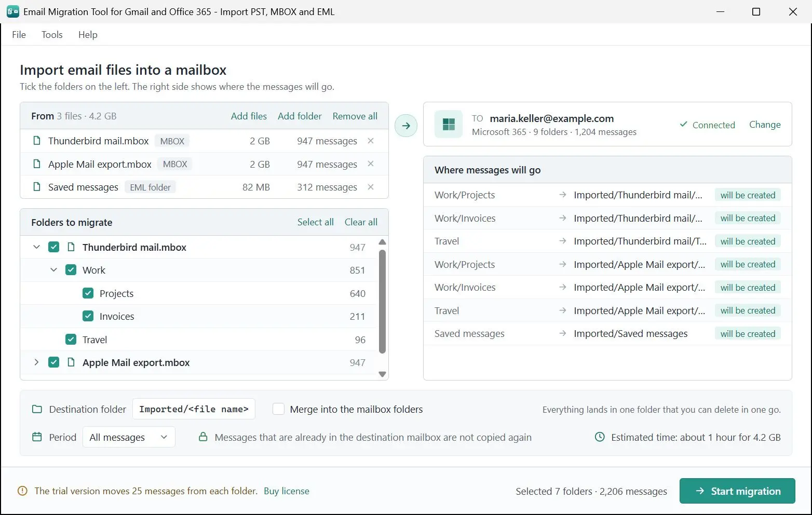The image size is (812, 515).
Task: Remove Saved messages source with its X icon
Action: [371, 187]
